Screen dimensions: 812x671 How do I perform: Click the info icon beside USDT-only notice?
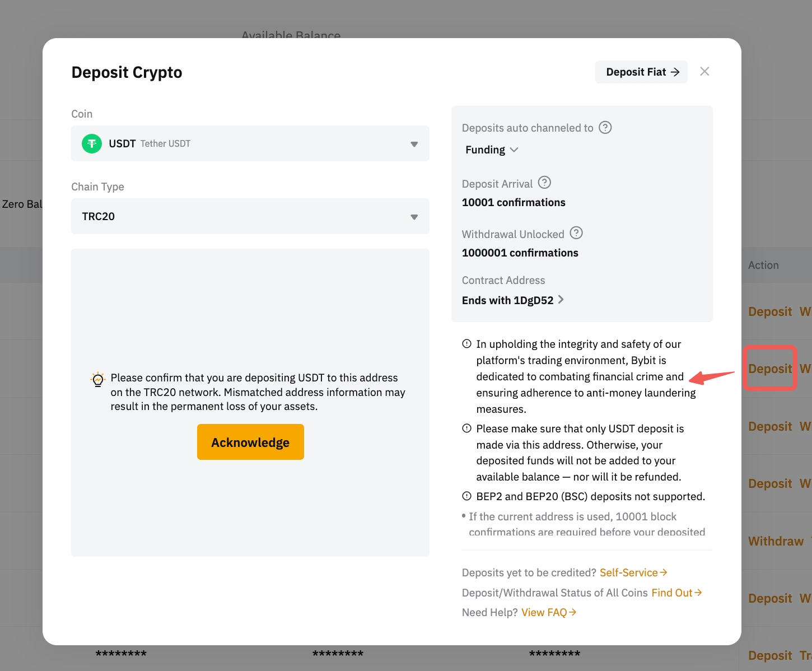click(466, 428)
